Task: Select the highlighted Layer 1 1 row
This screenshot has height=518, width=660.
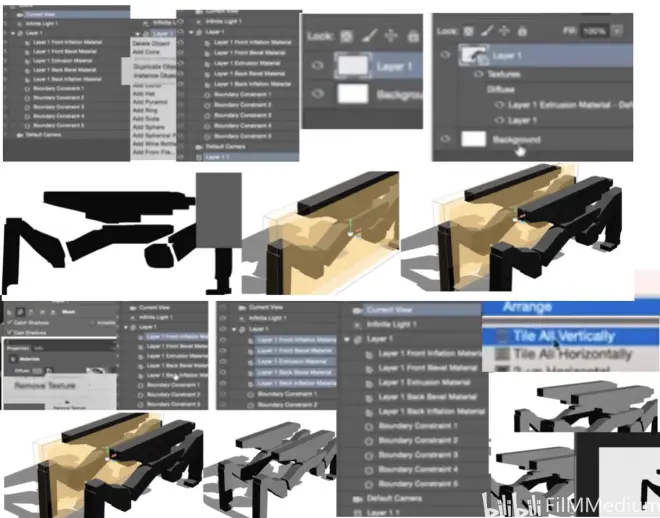Action: pyautogui.click(x=251, y=157)
